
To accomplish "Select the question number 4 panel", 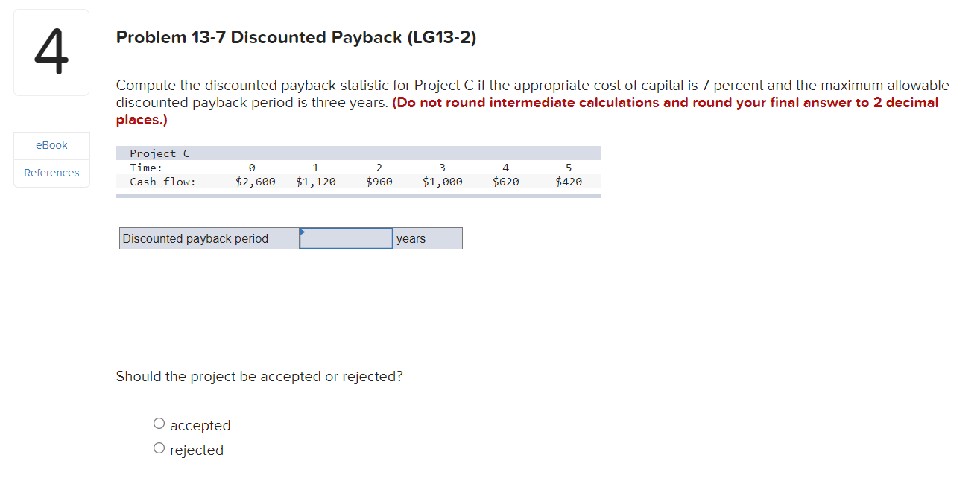I will click(x=51, y=51).
